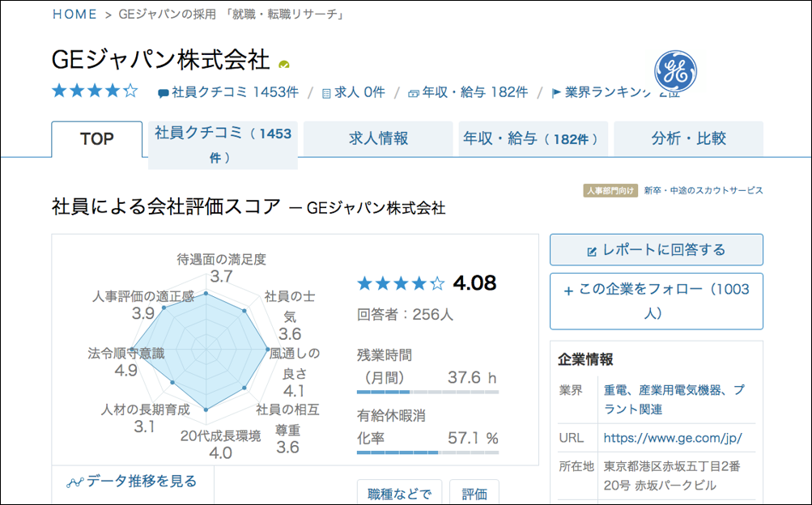
Task: Click the GEジャパン株式会社 page title
Action: pyautogui.click(x=160, y=60)
